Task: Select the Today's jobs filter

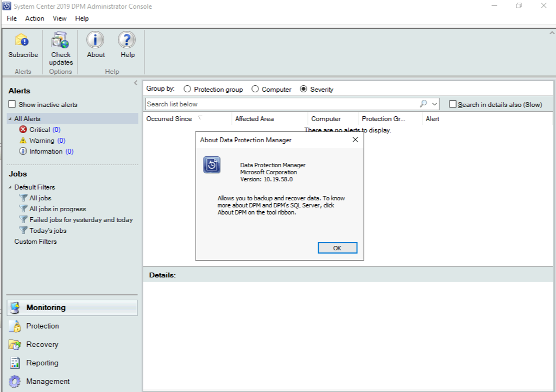Action: pyautogui.click(x=48, y=230)
